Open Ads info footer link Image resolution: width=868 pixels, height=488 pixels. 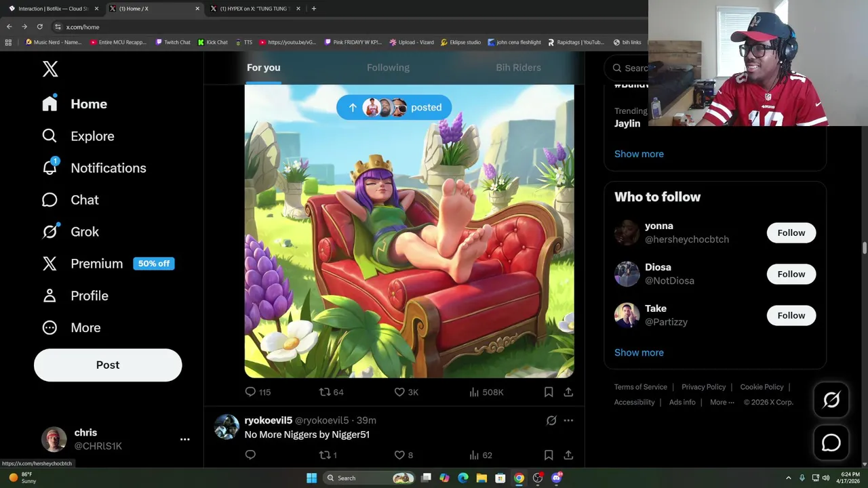coord(682,402)
